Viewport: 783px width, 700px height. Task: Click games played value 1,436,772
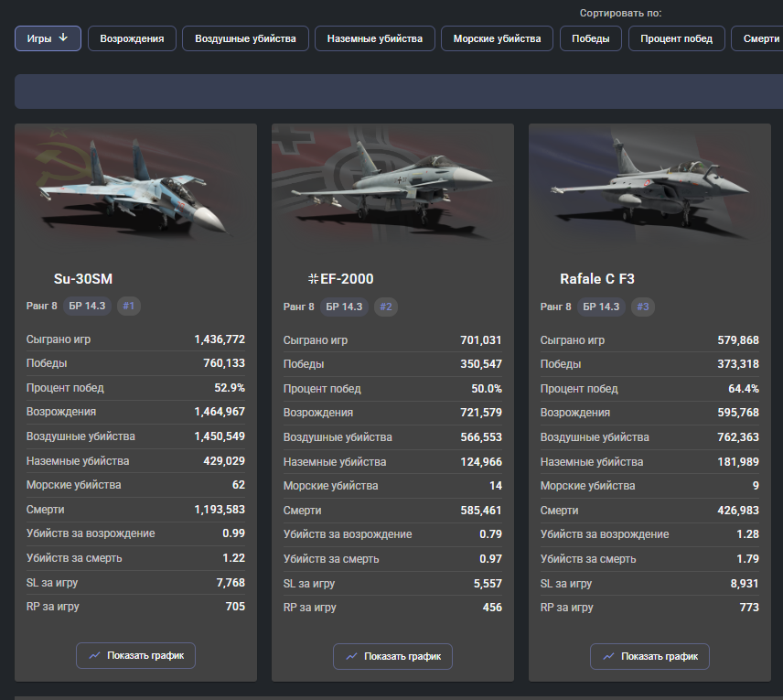tap(220, 339)
